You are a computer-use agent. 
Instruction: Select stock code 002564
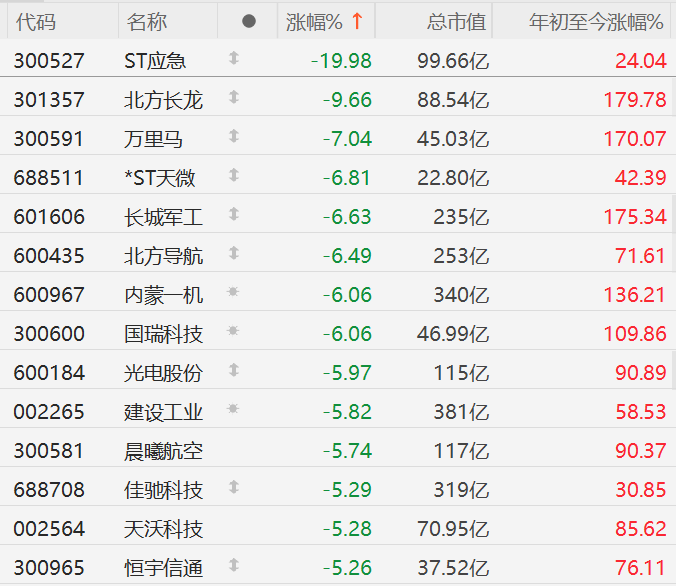[49, 529]
